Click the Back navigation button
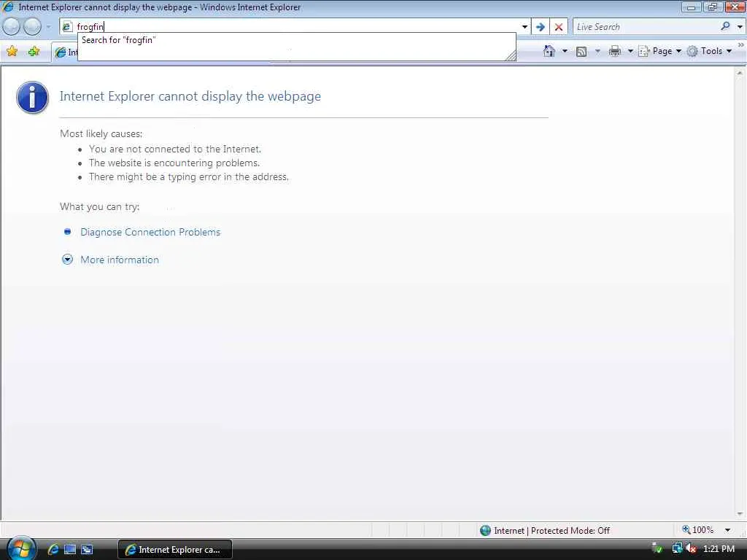 (x=12, y=27)
